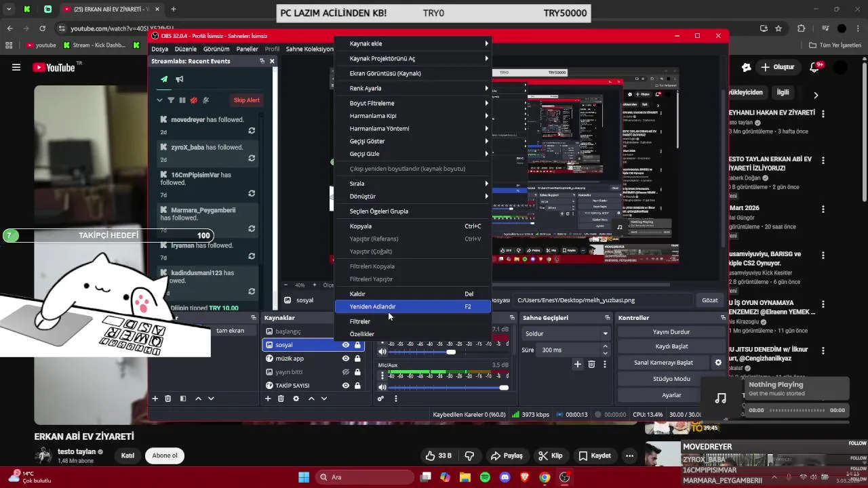Select Kaldır in the context menu
Viewport: 868px width, 488px height.
(413, 294)
